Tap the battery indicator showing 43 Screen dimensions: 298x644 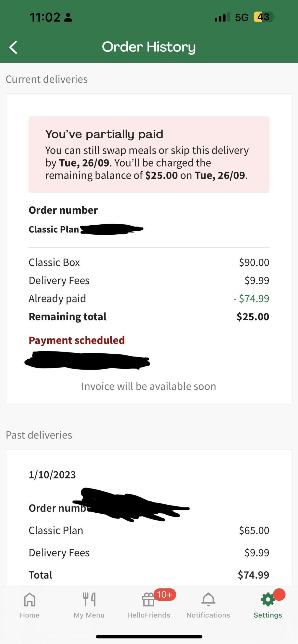[263, 17]
